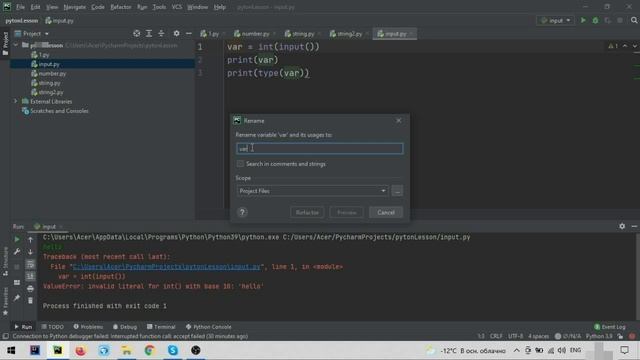Open the Run panel settings gear
The height and width of the screenshot is (360, 640).
tap(622, 226)
